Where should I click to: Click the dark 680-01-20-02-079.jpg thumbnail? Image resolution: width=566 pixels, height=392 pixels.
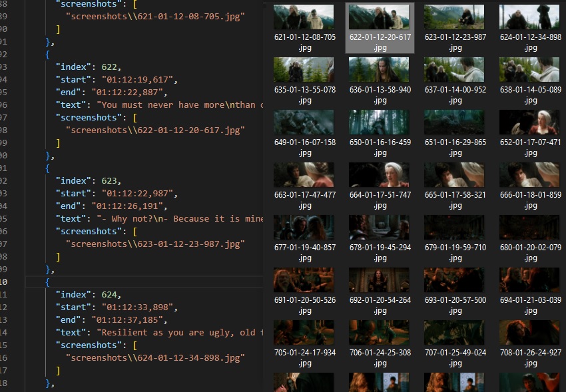coord(529,228)
